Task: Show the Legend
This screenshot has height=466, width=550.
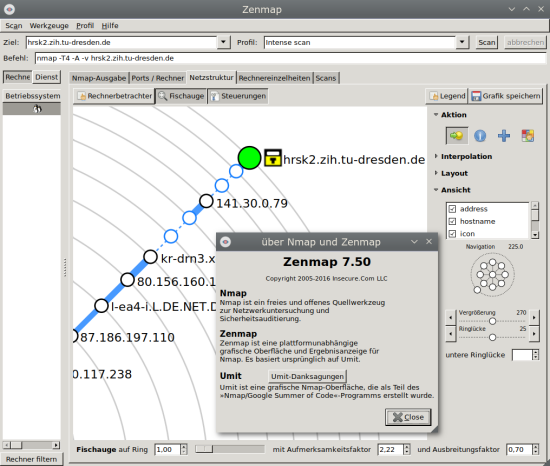Action: point(447,96)
